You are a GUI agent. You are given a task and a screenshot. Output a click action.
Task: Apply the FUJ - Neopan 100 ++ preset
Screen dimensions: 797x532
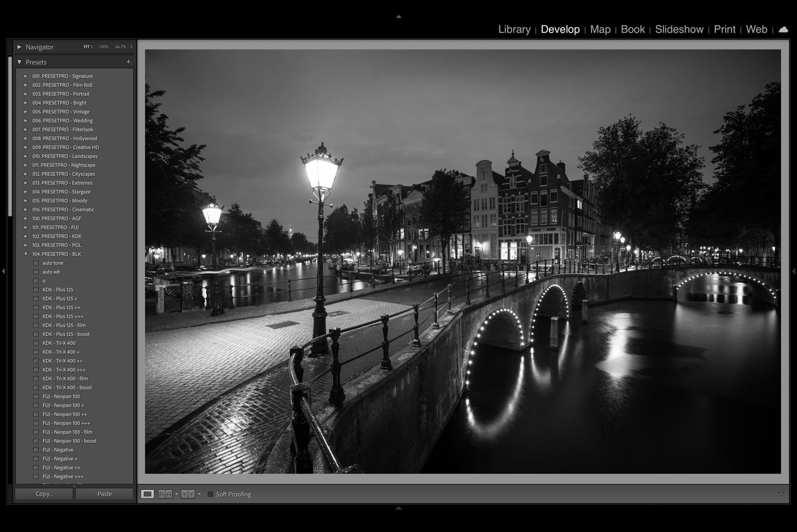65,415
